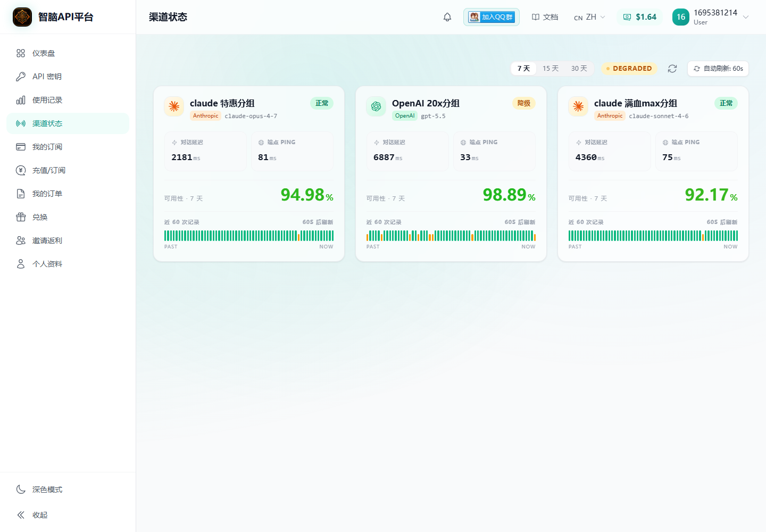Click the Anthropic logo on claude 满血max分组
Screen dimensions: 766x532
tap(578, 106)
